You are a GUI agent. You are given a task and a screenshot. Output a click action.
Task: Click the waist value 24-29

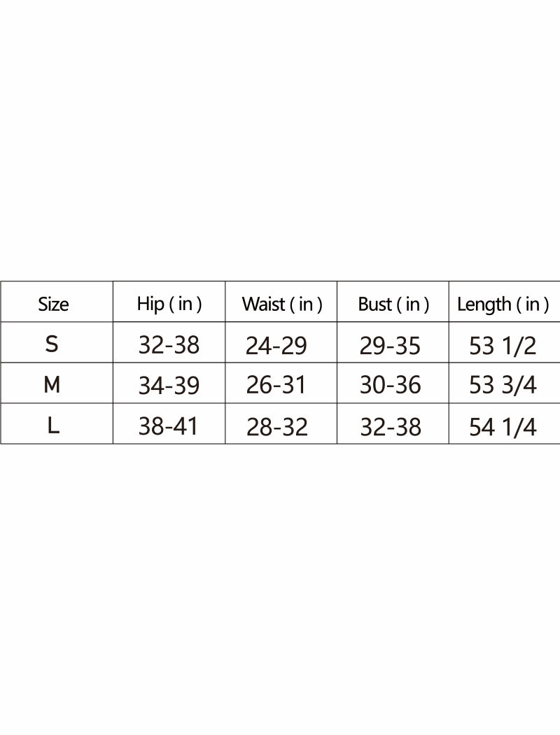(276, 346)
